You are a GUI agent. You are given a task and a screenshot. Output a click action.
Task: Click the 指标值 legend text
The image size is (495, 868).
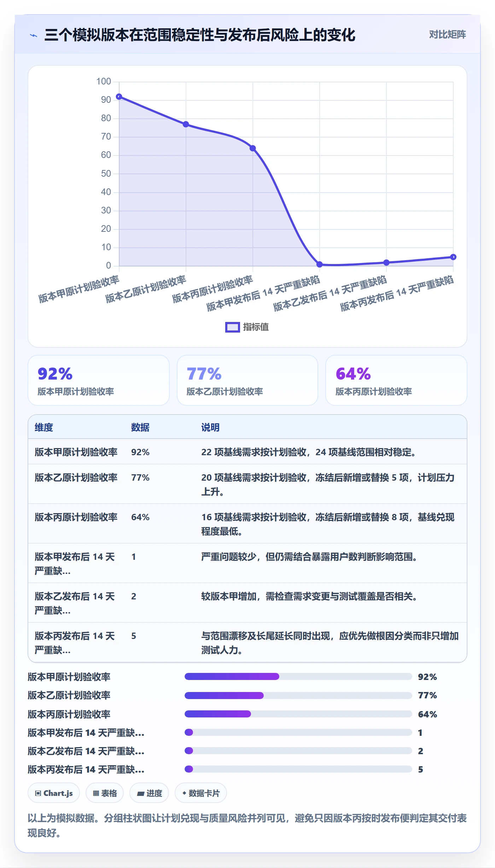[x=256, y=327]
